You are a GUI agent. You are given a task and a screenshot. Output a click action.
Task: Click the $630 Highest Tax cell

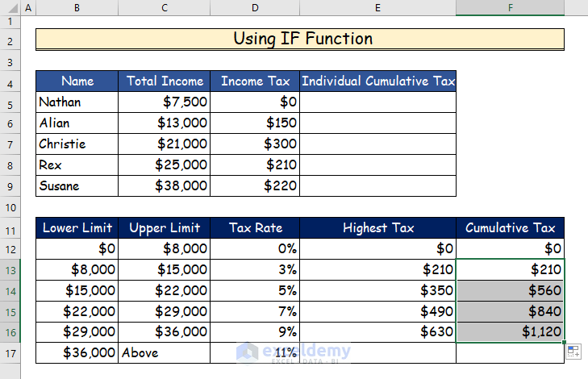pos(377,332)
